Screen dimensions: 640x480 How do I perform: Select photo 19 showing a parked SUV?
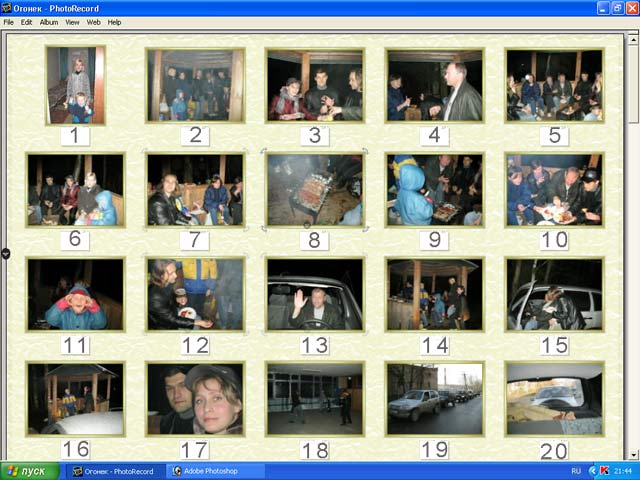[434, 398]
